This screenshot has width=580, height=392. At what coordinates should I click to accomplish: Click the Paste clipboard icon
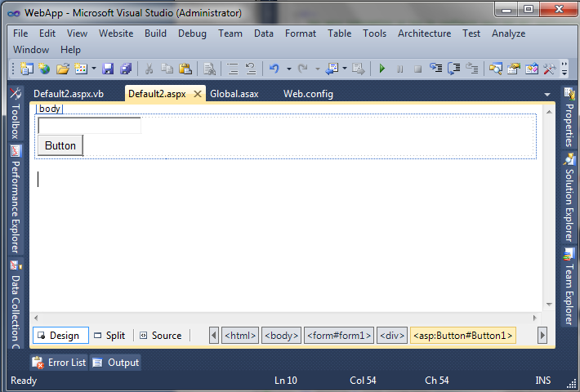[185, 69]
